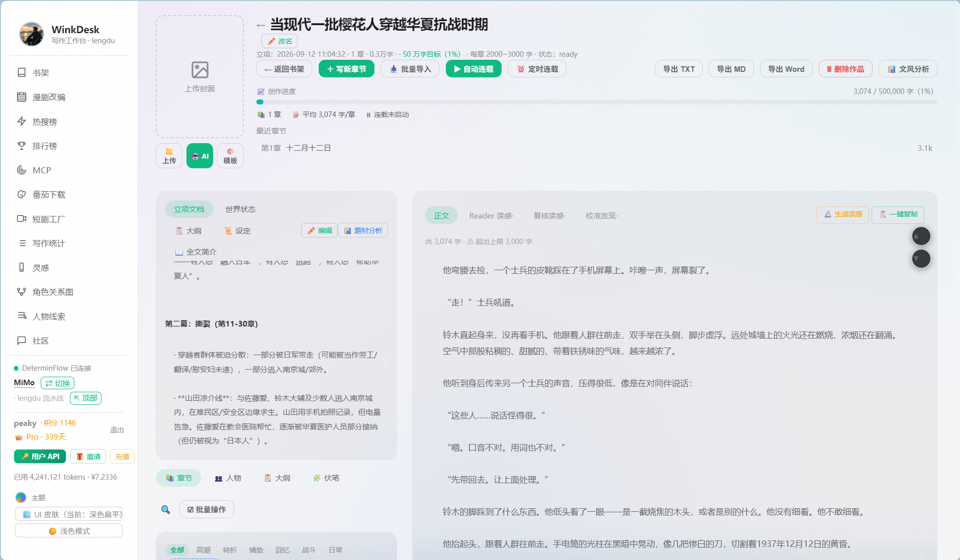Click the upload cover image placeholder

pos(200,76)
